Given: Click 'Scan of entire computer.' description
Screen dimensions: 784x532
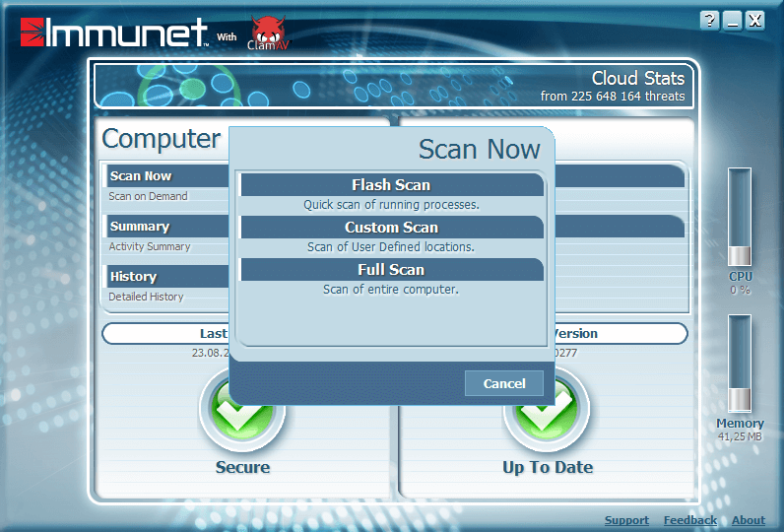Looking at the screenshot, I should [x=391, y=290].
